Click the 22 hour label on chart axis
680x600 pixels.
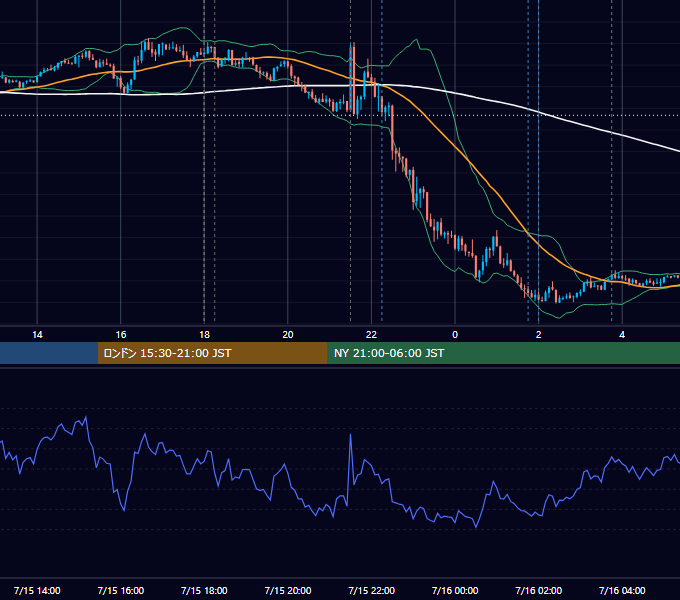pos(371,335)
